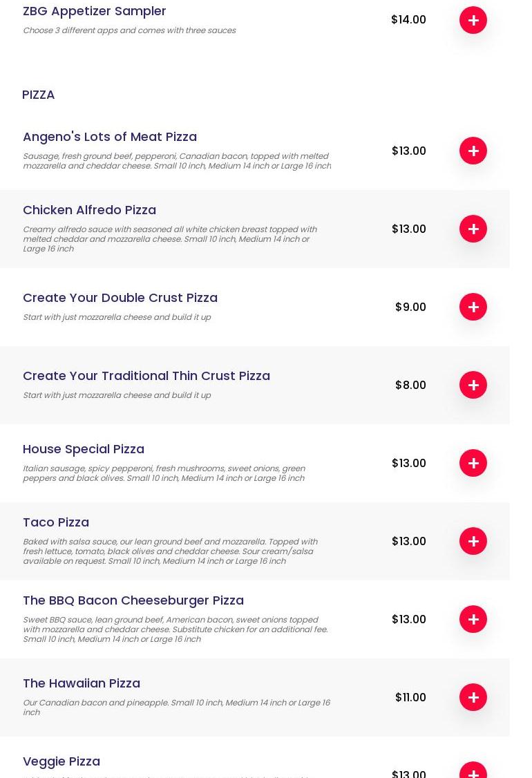Add The Hawaiian Pizza to order

473,697
